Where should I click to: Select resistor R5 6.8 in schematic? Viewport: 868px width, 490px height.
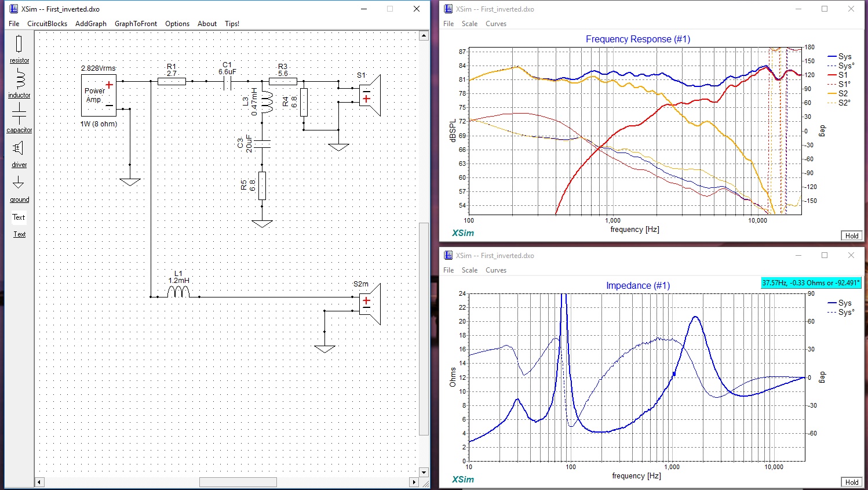262,186
